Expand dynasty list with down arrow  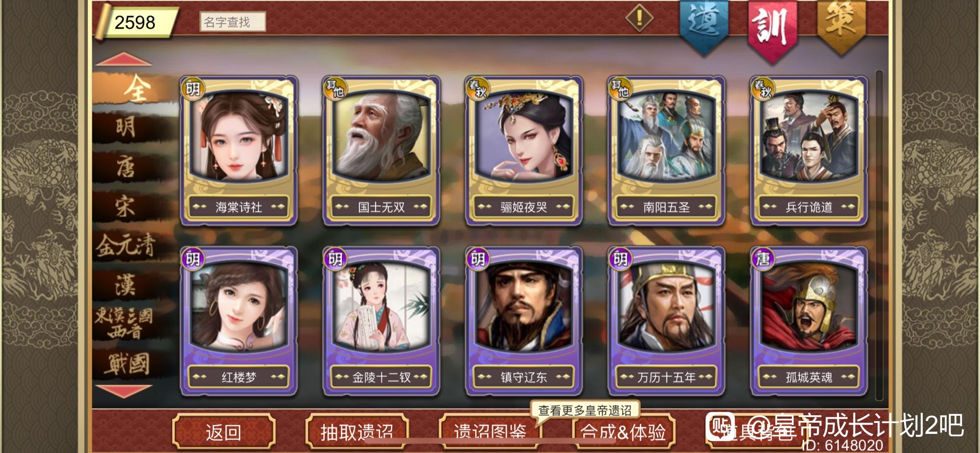pos(124,391)
